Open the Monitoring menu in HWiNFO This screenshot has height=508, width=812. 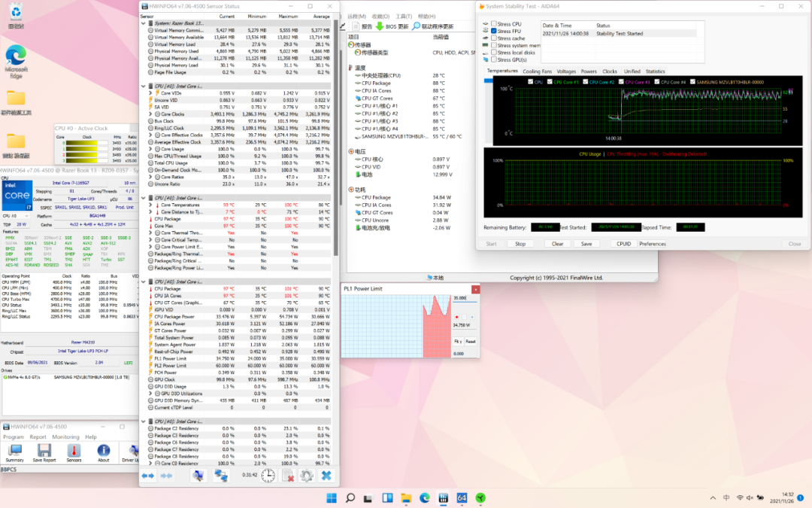click(65, 437)
